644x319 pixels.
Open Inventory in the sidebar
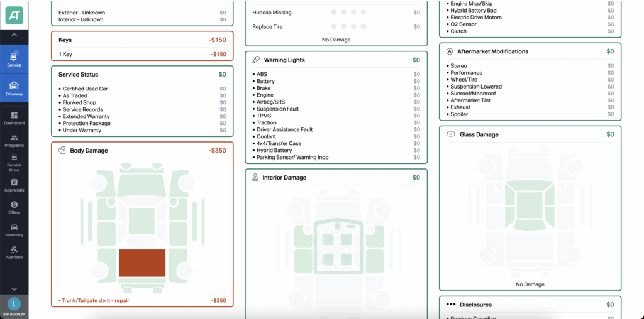click(14, 230)
